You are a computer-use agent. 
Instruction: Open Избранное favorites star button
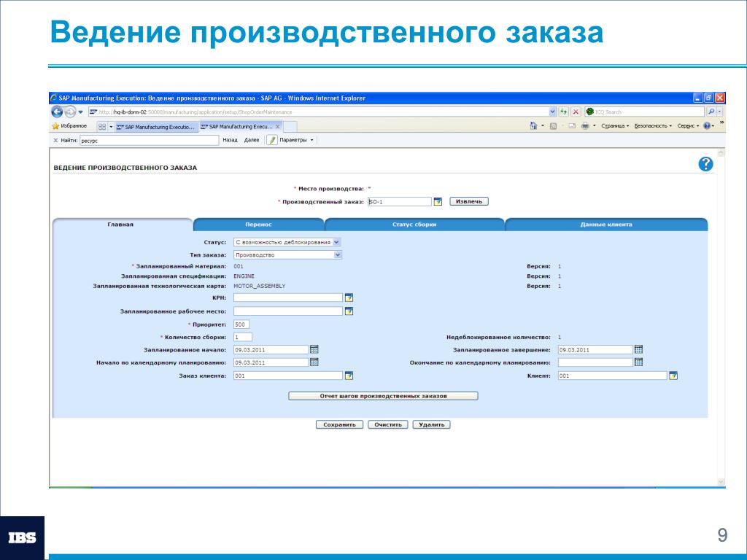69,126
